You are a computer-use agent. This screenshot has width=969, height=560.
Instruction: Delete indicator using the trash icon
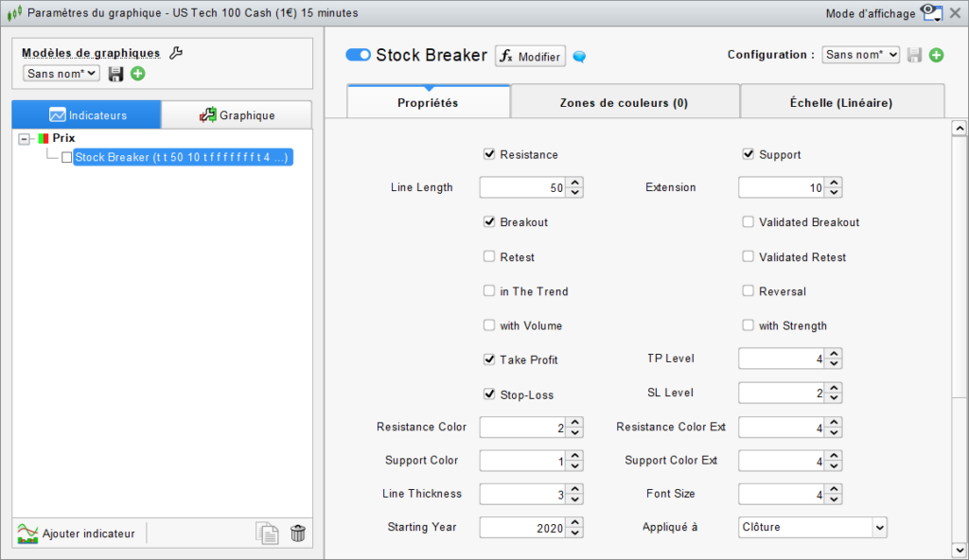coord(298,534)
